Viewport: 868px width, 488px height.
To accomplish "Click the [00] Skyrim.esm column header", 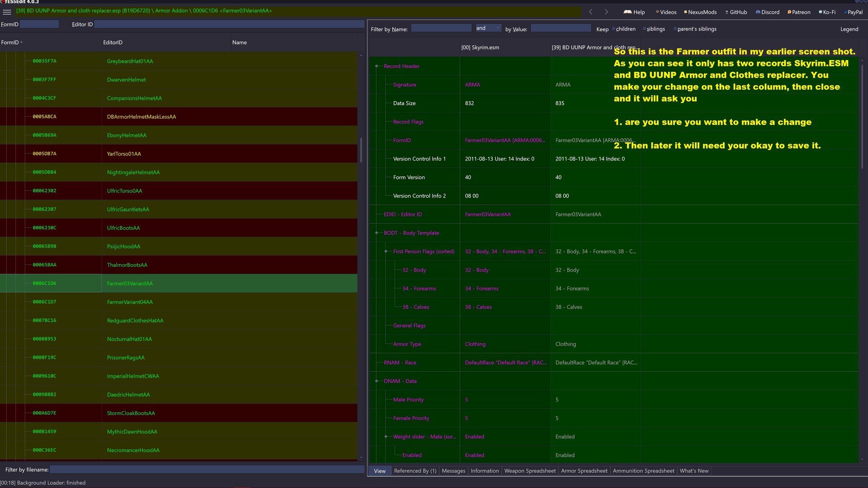I will click(x=505, y=47).
